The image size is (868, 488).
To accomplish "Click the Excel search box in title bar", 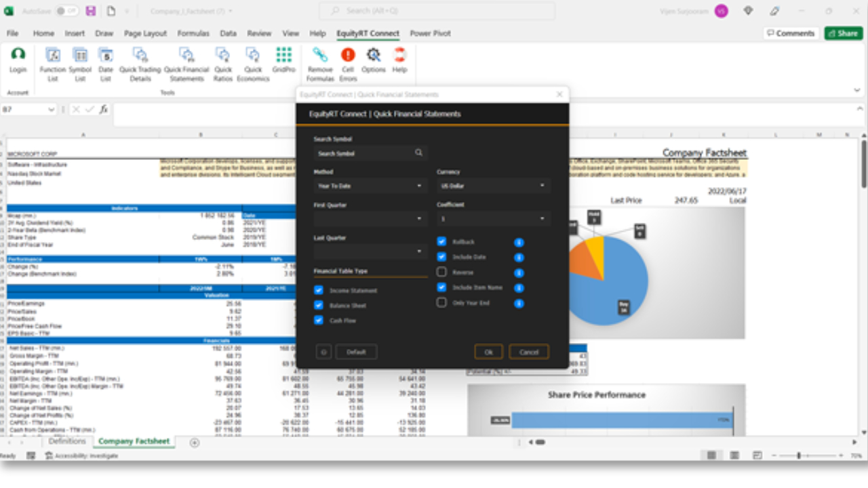I will (437, 11).
